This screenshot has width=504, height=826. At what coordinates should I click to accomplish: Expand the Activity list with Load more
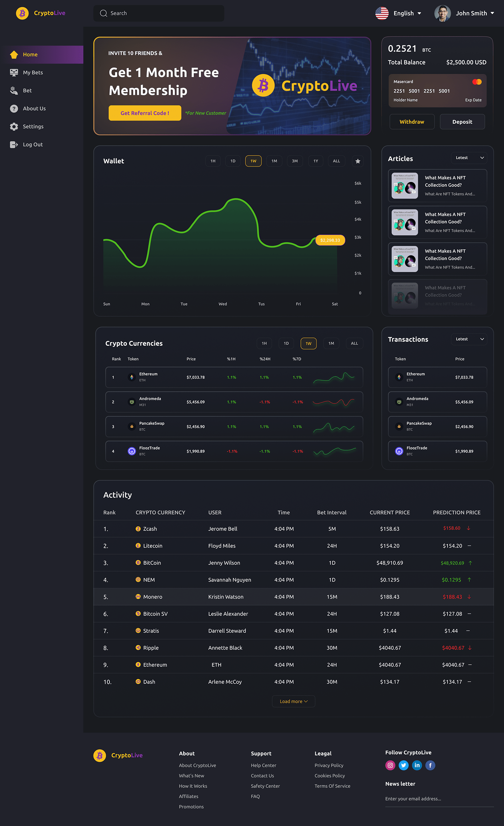(x=294, y=701)
